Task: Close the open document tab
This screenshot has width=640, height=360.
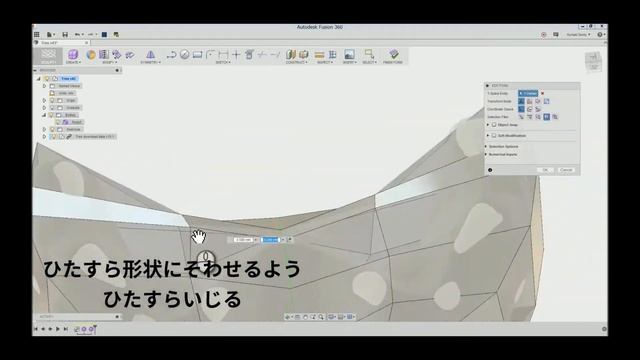Action: click(87, 42)
